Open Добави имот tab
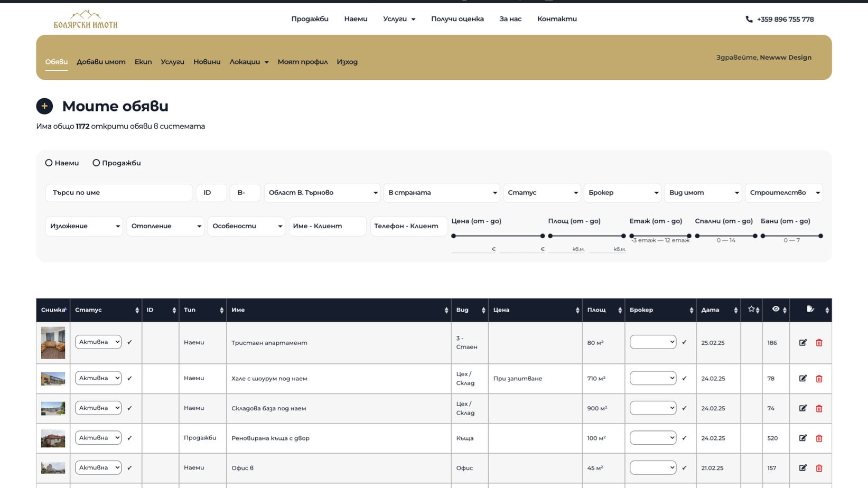The height and width of the screenshot is (488, 868). [101, 62]
